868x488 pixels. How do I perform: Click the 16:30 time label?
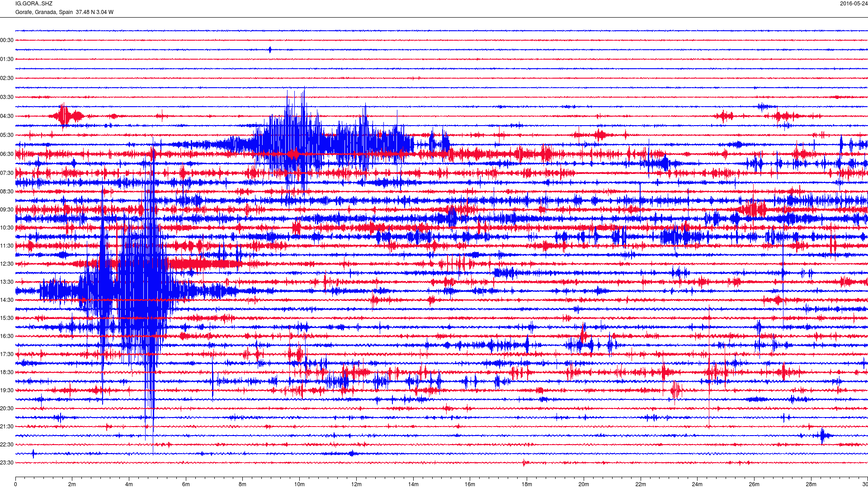click(7, 336)
